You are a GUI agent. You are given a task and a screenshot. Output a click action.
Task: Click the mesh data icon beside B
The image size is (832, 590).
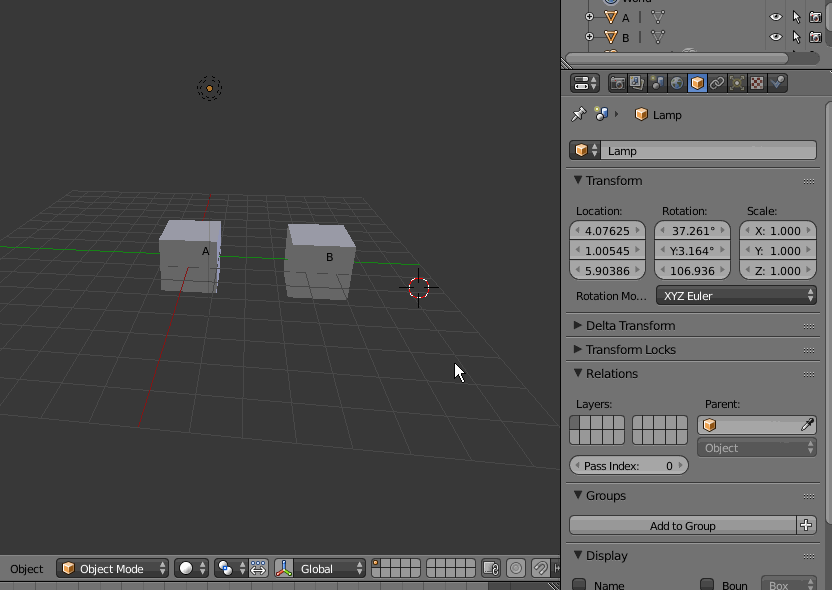click(657, 37)
